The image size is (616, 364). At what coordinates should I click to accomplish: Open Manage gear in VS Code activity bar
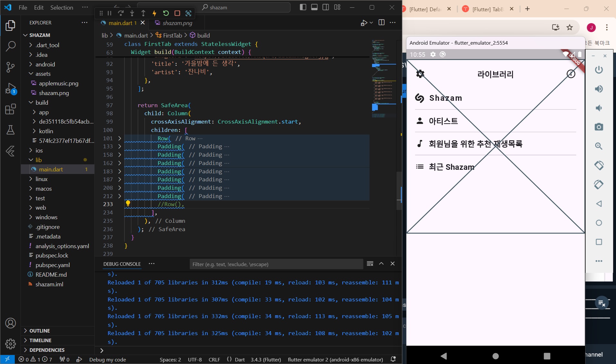[11, 344]
